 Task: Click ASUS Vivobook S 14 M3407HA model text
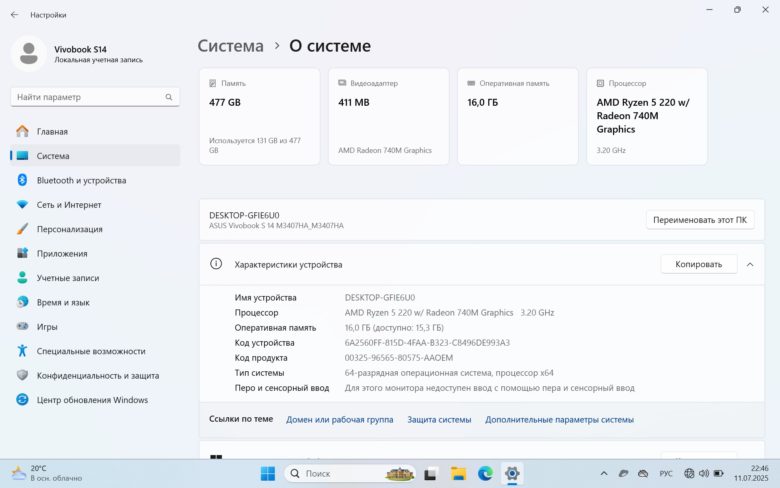[276, 225]
